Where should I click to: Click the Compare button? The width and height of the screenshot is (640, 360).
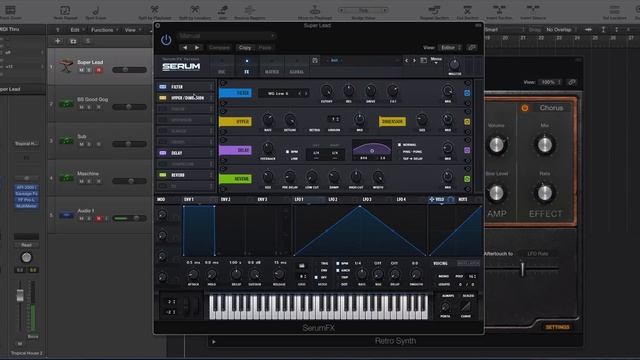click(x=219, y=48)
